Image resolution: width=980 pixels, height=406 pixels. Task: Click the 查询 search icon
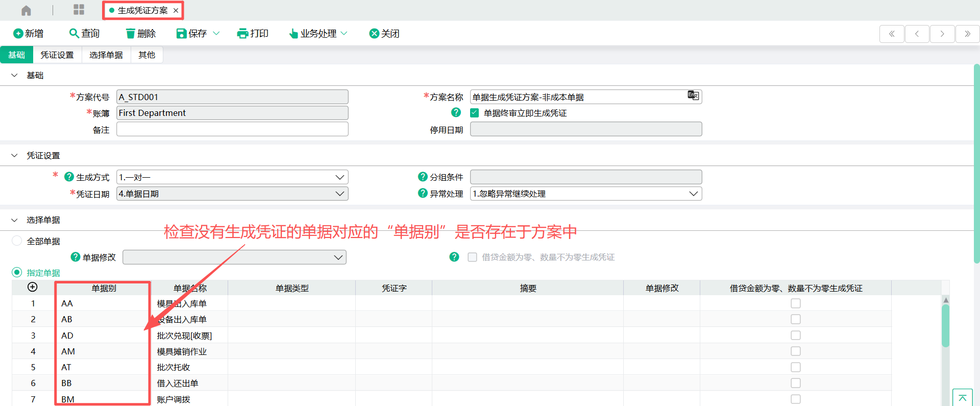[x=74, y=34]
